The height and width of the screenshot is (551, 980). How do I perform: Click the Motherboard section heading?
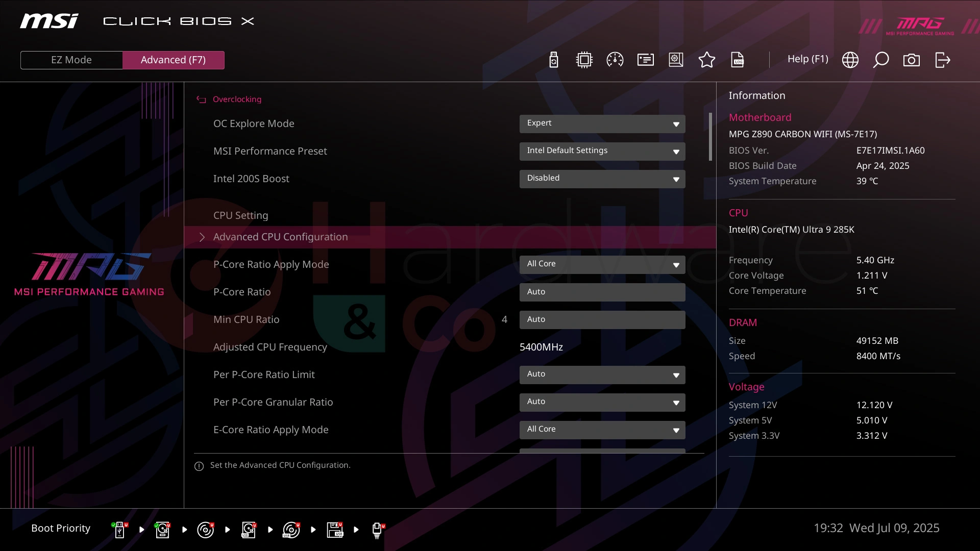(759, 117)
